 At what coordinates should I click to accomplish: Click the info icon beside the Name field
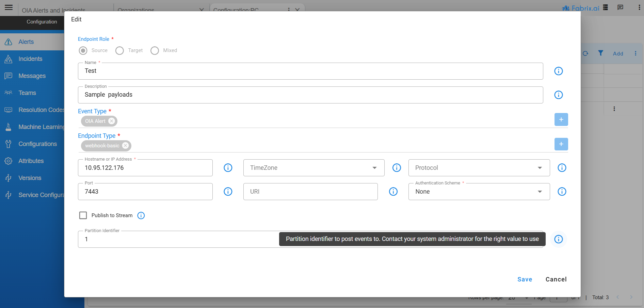pos(558,71)
